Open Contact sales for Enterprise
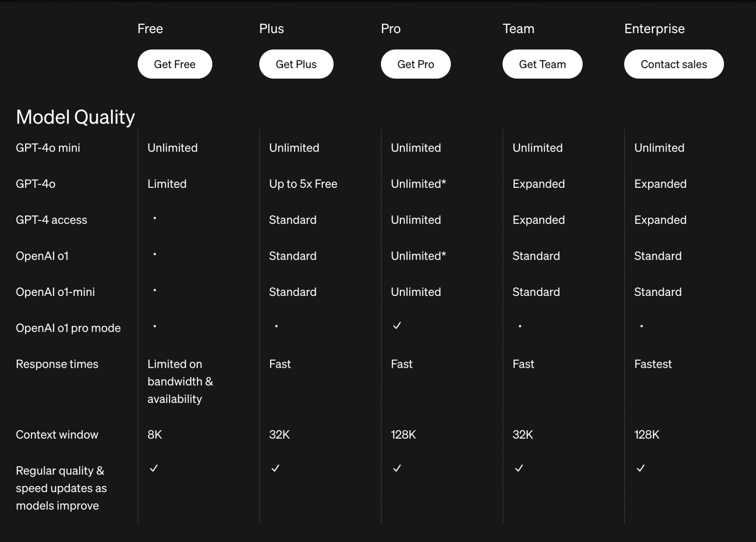This screenshot has height=542, width=756. pos(673,64)
